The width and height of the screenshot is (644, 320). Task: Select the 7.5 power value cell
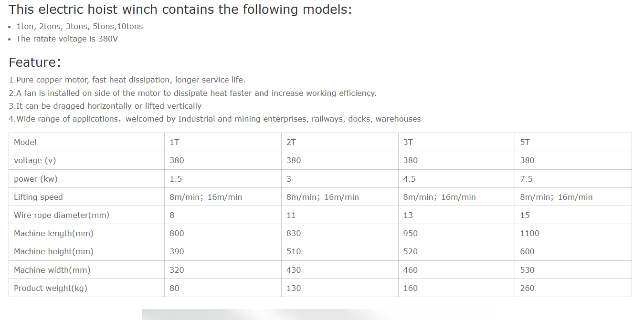click(526, 179)
